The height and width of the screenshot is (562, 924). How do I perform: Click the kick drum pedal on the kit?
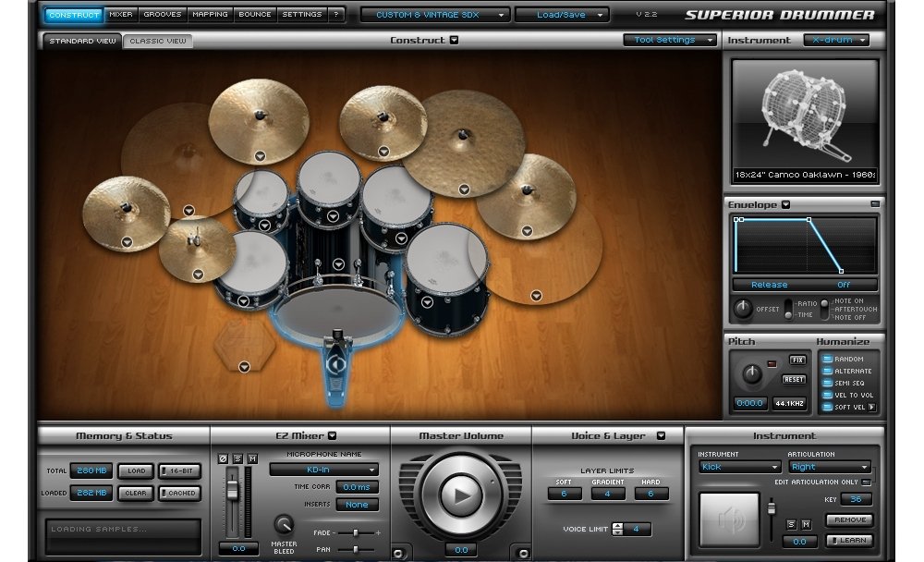point(334,370)
